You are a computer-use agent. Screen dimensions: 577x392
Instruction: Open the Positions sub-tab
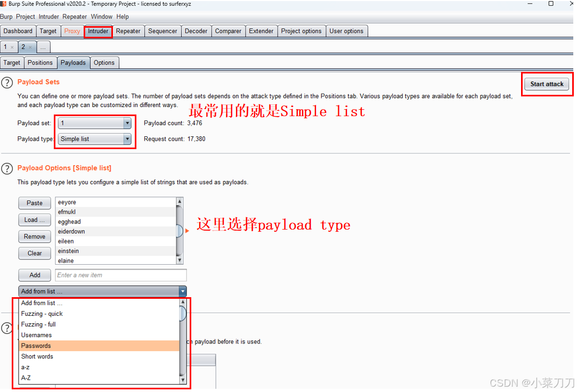(40, 63)
